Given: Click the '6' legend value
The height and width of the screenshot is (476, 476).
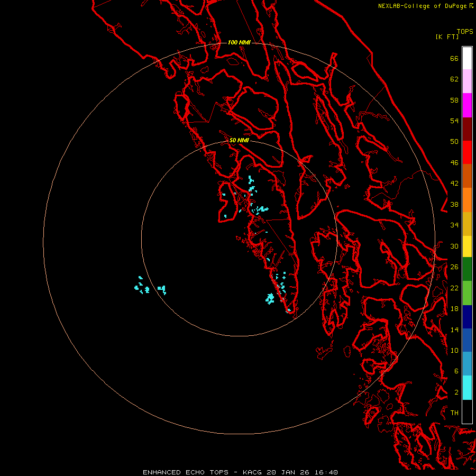Looking at the screenshot, I should coord(456,371).
